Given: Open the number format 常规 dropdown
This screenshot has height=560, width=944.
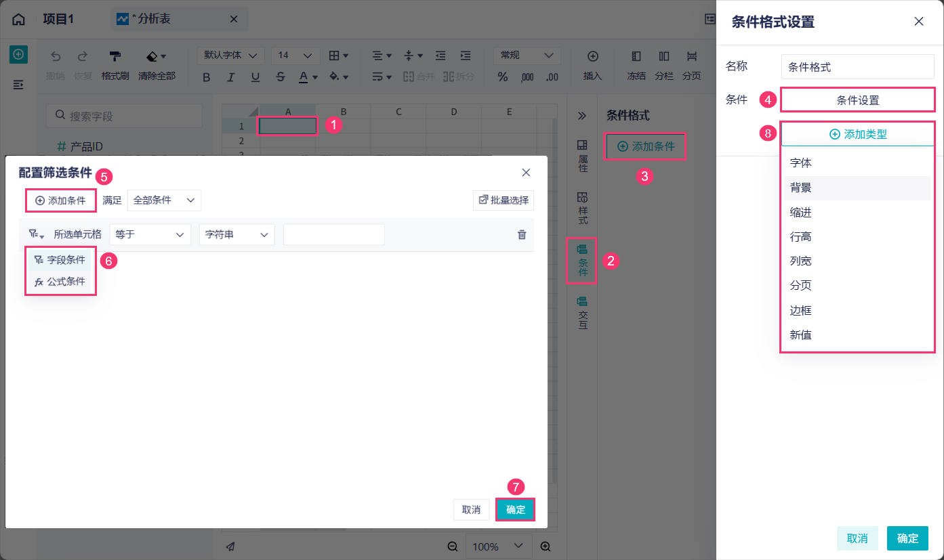Looking at the screenshot, I should (528, 56).
